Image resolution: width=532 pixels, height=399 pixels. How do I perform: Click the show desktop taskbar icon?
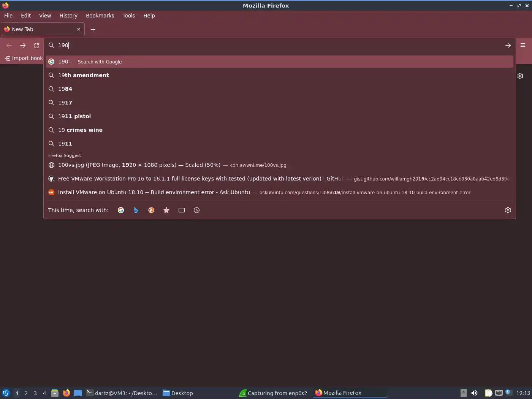(78, 393)
